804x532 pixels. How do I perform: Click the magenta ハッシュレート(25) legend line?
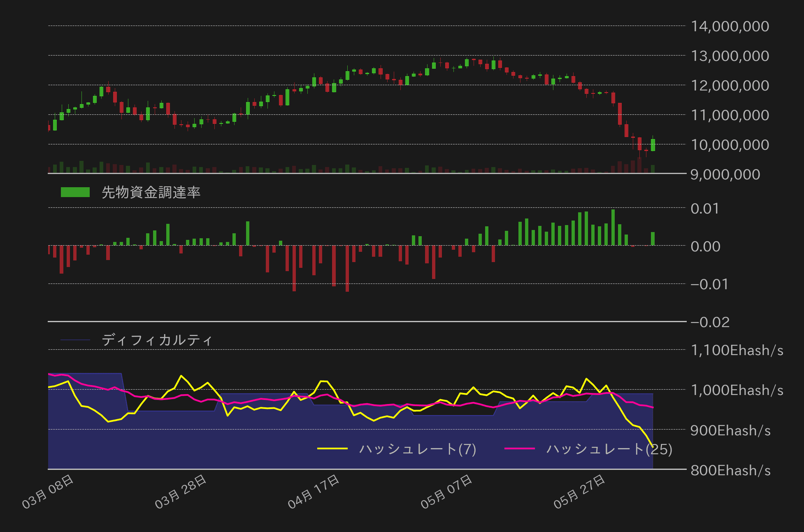click(520, 448)
